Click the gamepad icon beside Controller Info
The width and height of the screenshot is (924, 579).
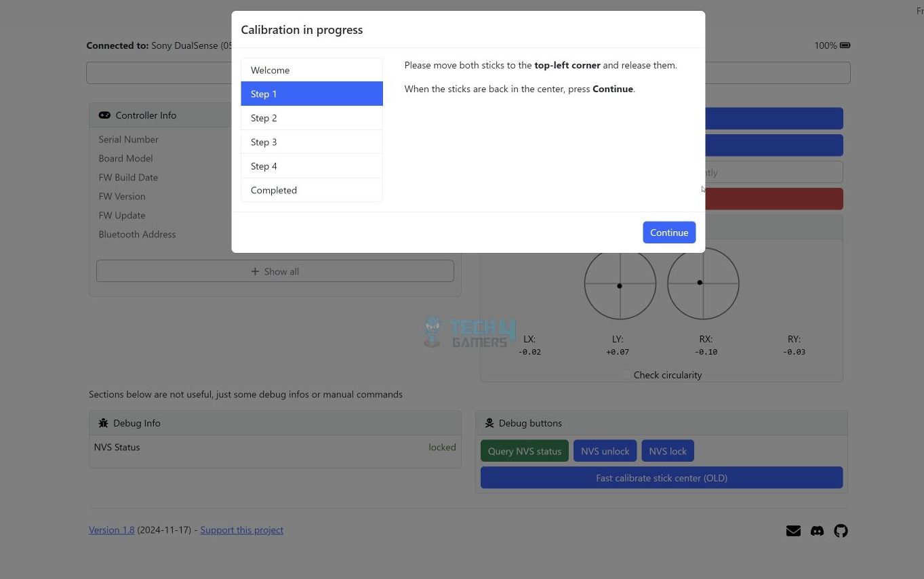104,115
